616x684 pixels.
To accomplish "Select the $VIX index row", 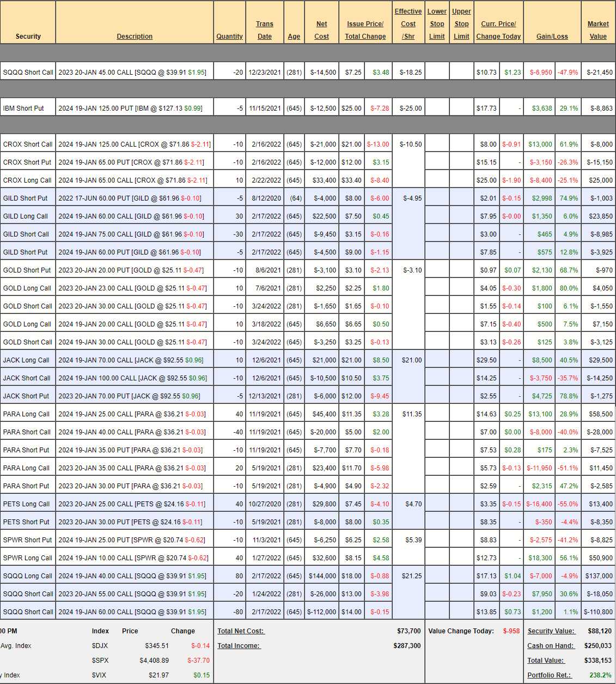I will click(100, 675).
